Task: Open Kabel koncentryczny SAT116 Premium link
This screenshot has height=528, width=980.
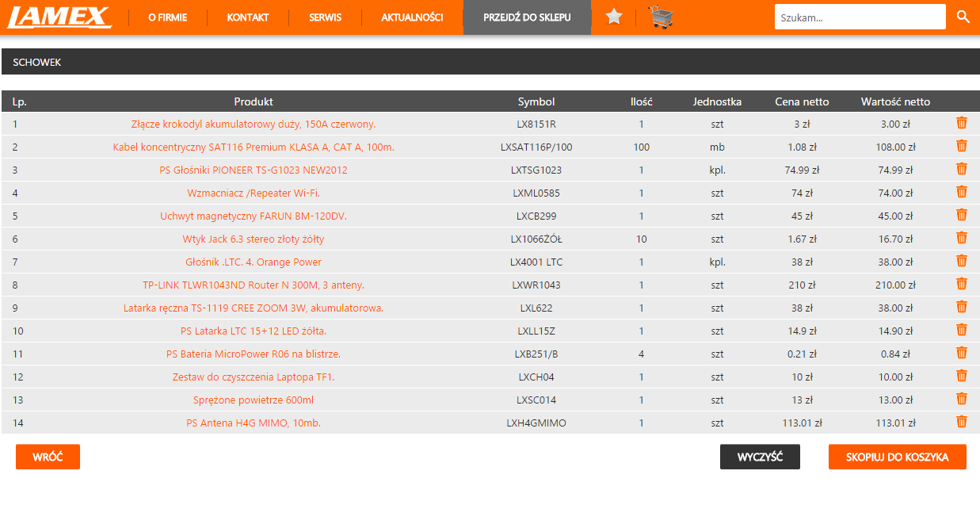Action: click(x=254, y=147)
